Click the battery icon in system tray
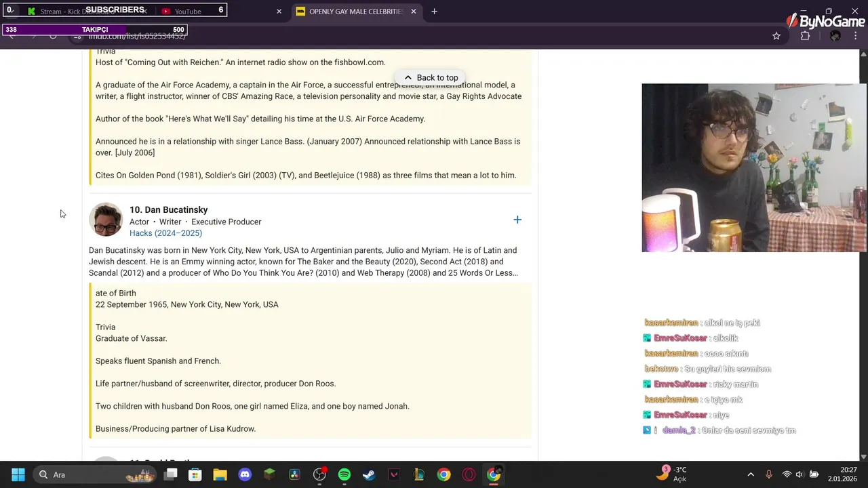 pyautogui.click(x=814, y=474)
